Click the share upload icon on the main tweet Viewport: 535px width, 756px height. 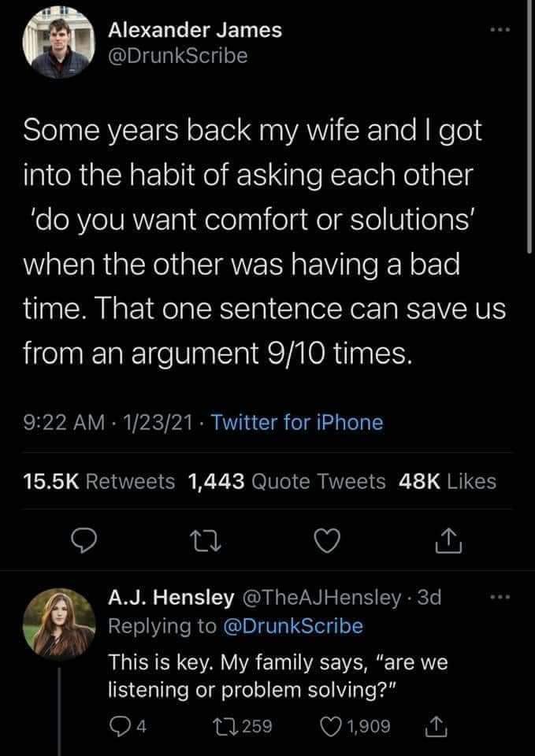point(448,541)
